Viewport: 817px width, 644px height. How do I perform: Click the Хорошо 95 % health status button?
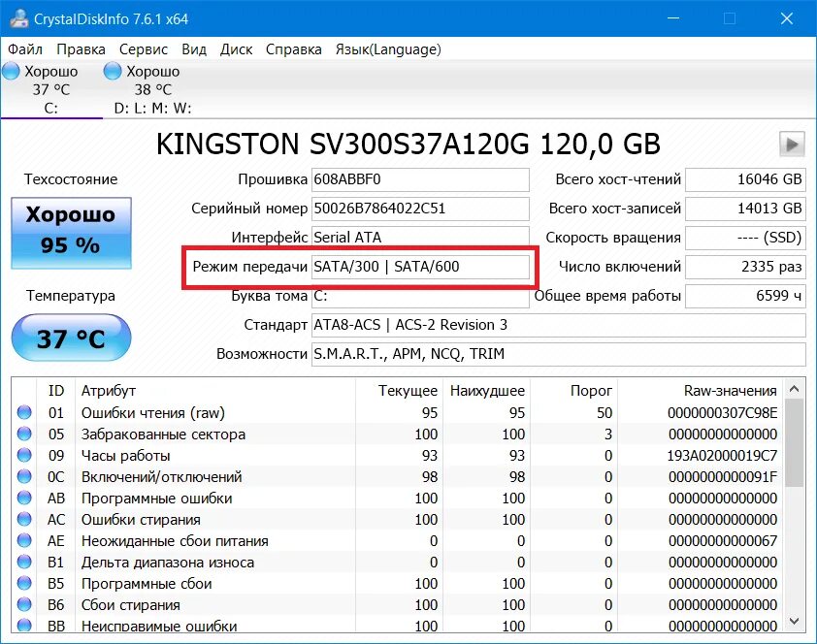click(72, 233)
